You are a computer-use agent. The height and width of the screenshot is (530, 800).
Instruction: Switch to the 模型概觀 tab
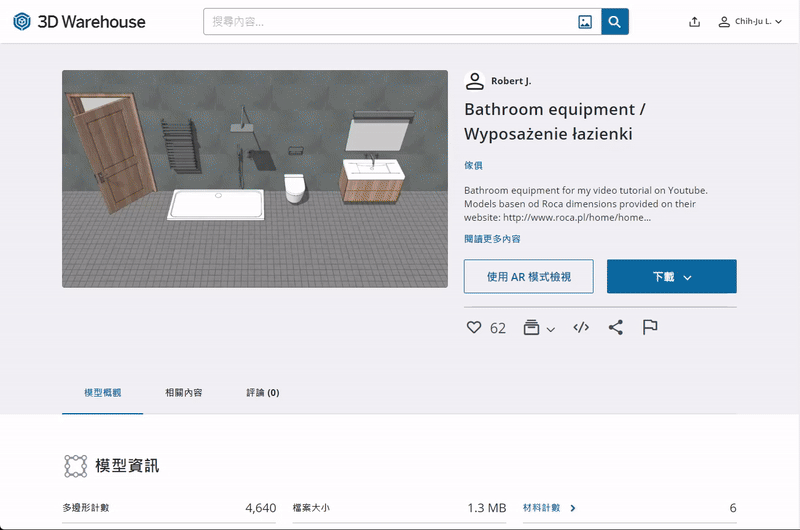click(103, 392)
